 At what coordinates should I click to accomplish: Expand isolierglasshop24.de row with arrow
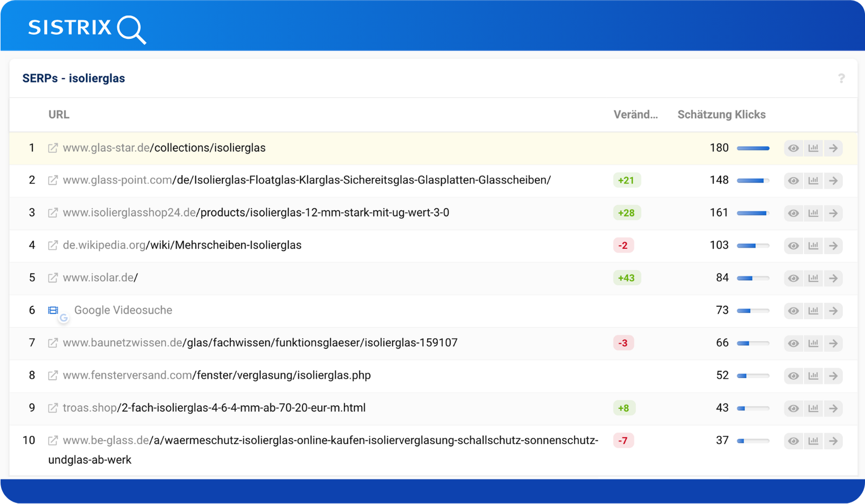click(x=834, y=213)
